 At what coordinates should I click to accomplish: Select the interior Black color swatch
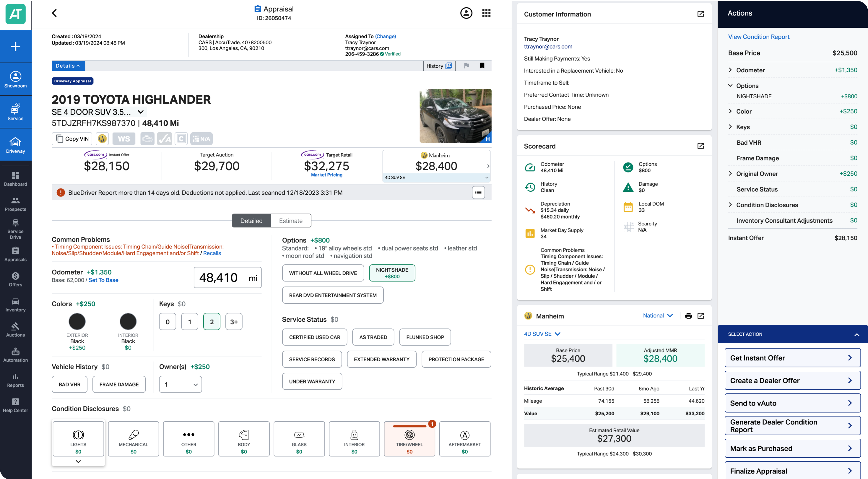coord(128,321)
